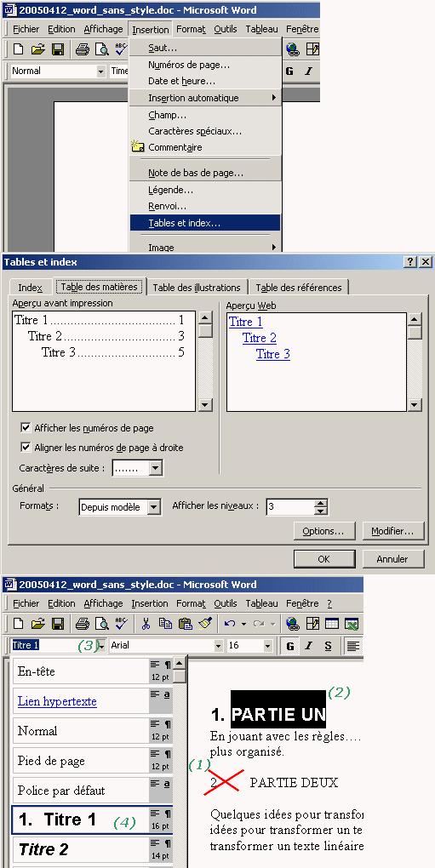Viewport: 435px width, 868px height.
Task: Open the Normal style dropdown arrow
Action: click(100, 71)
